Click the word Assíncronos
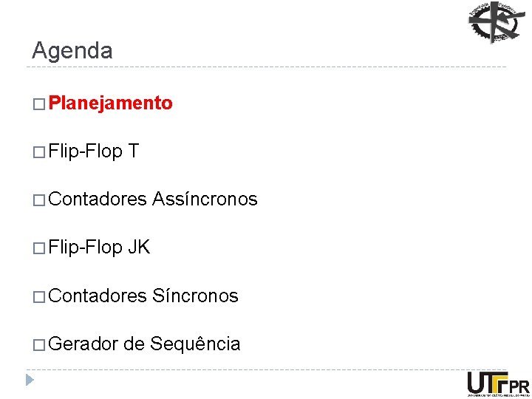532x399 pixels. pos(205,199)
